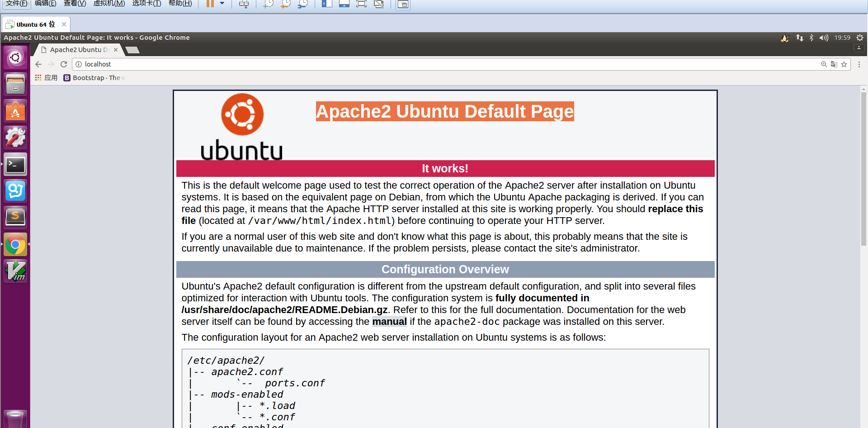
Task: Click the send Ctrl+Alt+Del toolbar icon
Action: (244, 4)
